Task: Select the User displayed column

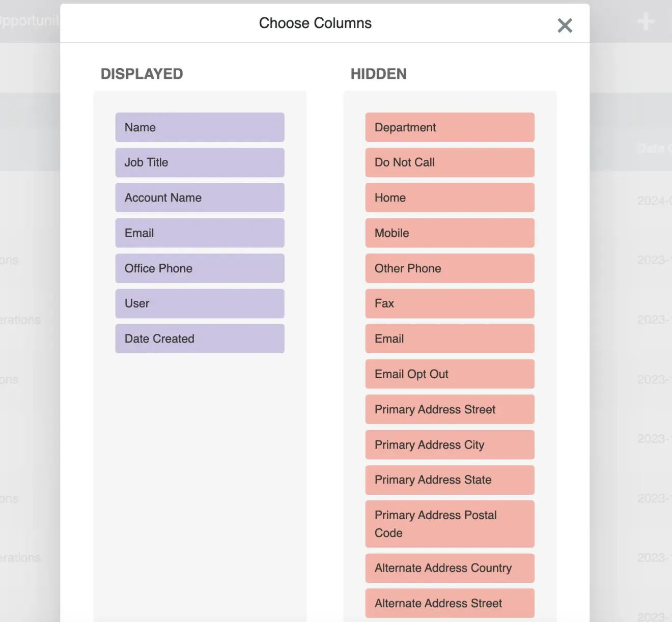Action: click(x=200, y=303)
